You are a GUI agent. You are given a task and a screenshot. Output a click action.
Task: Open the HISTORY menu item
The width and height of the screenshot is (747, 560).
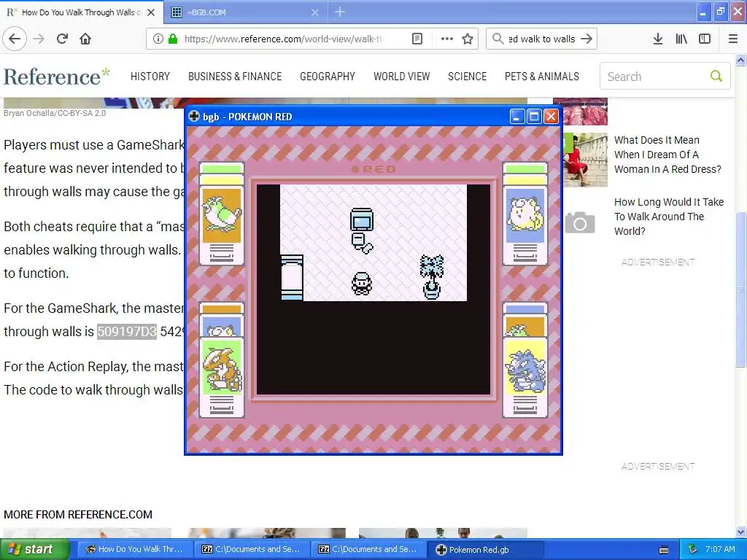click(x=150, y=76)
